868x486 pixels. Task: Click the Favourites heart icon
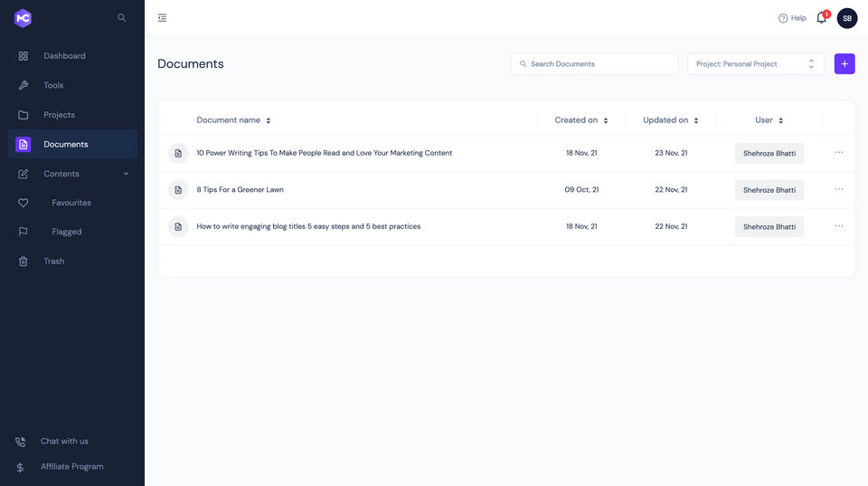click(24, 203)
